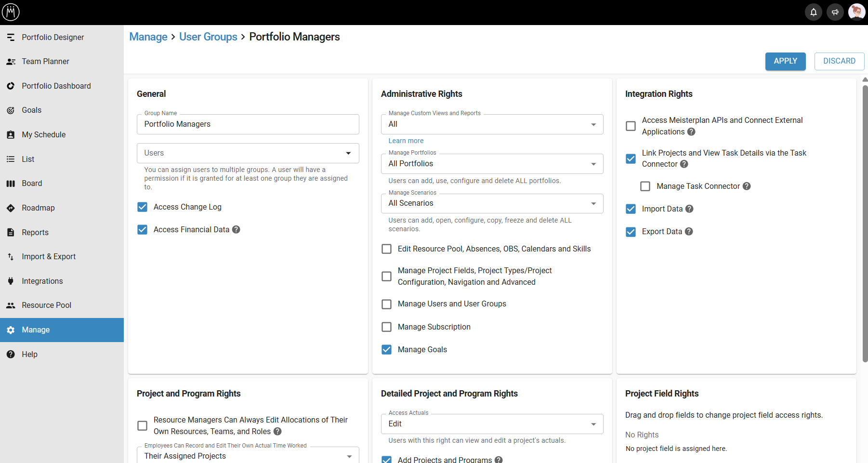Click the Group Name input field
The width and height of the screenshot is (868, 463).
(248, 124)
